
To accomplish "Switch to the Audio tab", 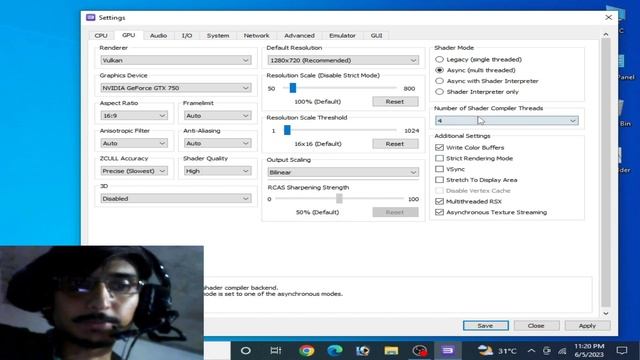I will tap(158, 36).
